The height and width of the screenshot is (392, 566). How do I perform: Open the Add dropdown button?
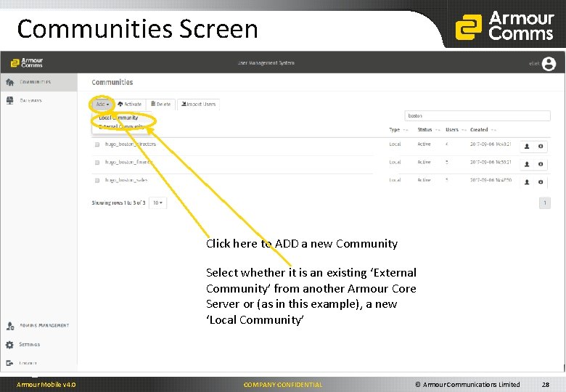(x=102, y=105)
